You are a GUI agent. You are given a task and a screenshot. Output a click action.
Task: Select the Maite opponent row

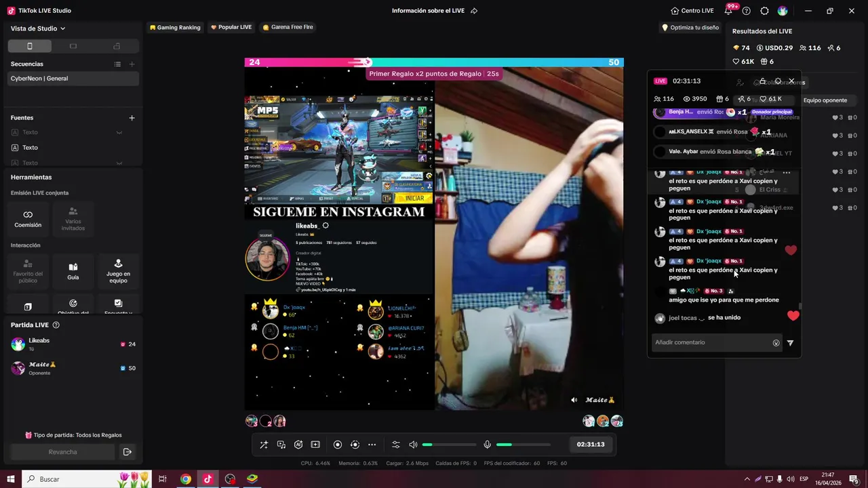coord(73,368)
